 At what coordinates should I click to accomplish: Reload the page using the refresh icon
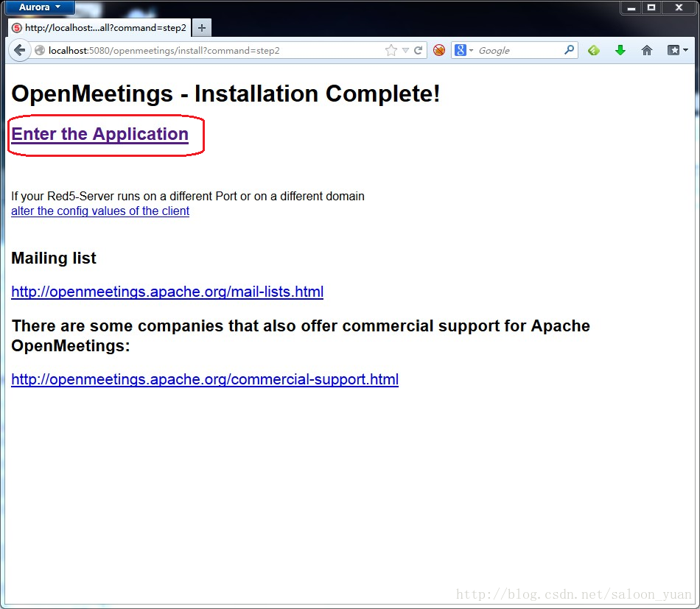pos(419,50)
